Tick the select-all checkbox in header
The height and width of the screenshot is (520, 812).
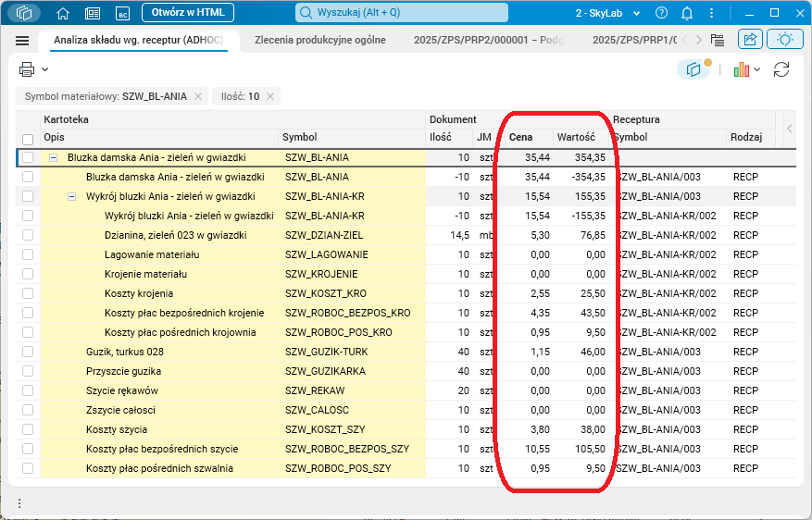28,138
